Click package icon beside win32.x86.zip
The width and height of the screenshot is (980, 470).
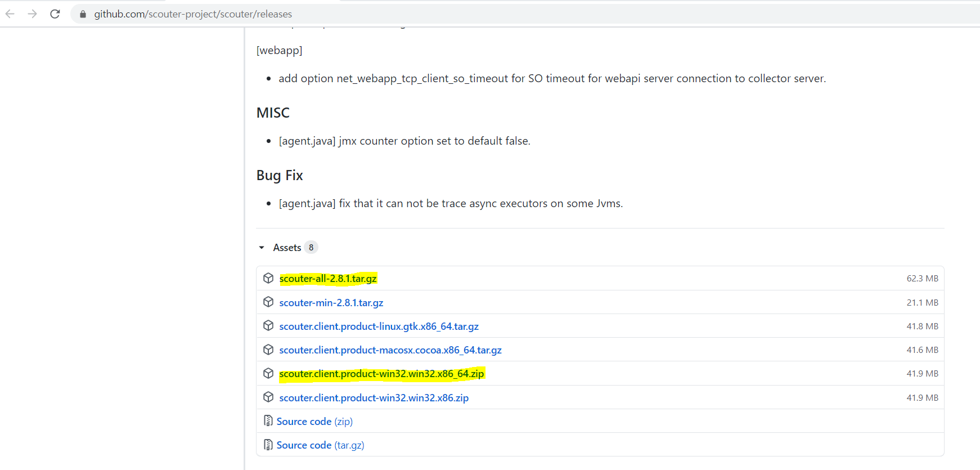tap(268, 397)
